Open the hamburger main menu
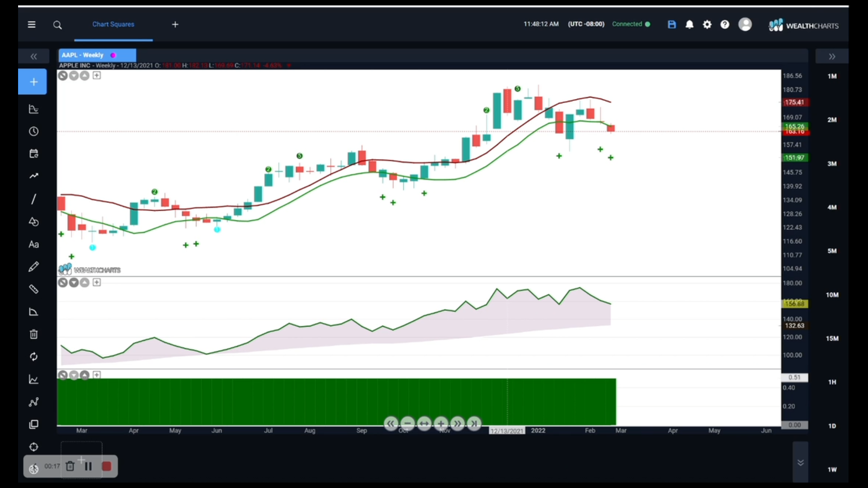Image resolution: width=868 pixels, height=488 pixels. (32, 24)
